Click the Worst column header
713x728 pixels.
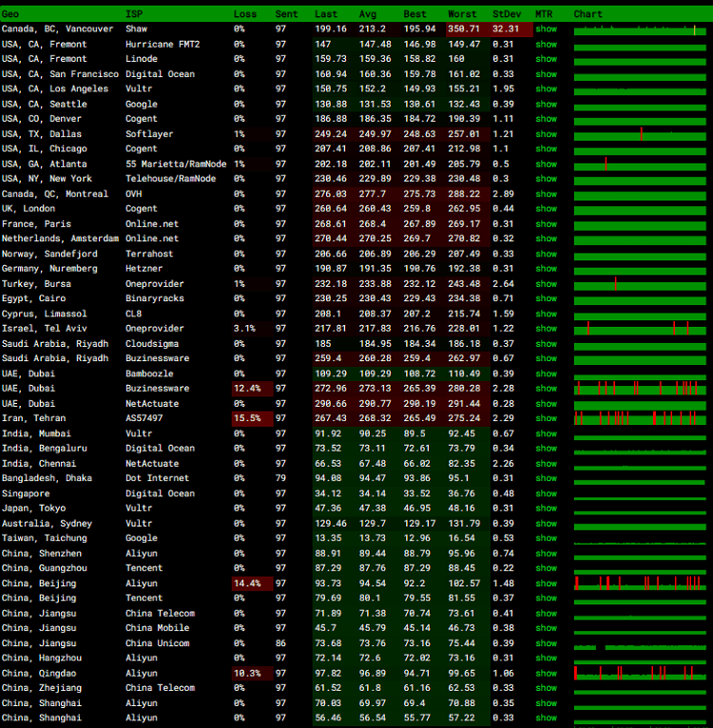(x=462, y=14)
